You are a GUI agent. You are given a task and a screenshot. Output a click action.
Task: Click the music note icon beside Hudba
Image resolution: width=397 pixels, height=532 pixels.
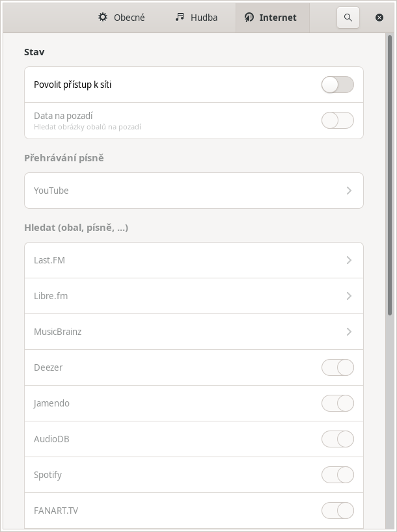click(180, 17)
